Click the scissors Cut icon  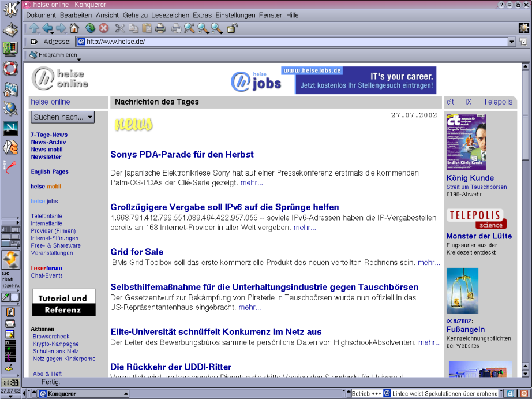(119, 28)
